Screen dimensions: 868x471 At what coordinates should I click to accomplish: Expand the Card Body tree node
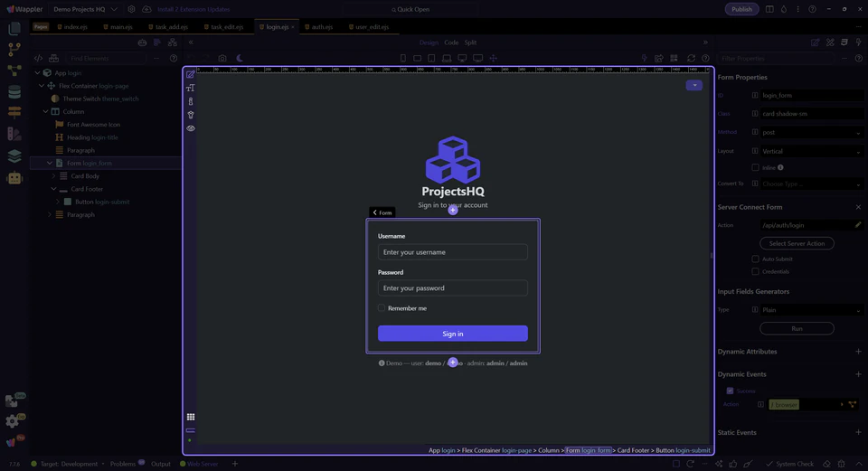coord(53,176)
